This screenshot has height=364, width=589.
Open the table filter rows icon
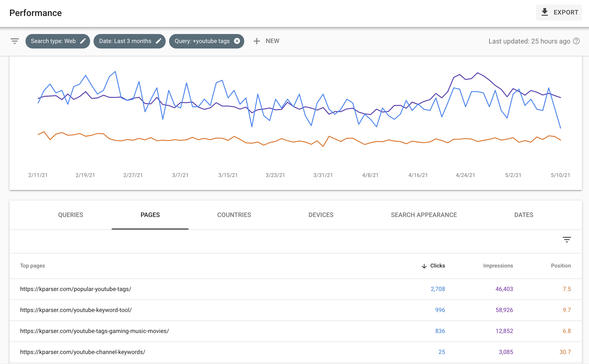pos(567,239)
